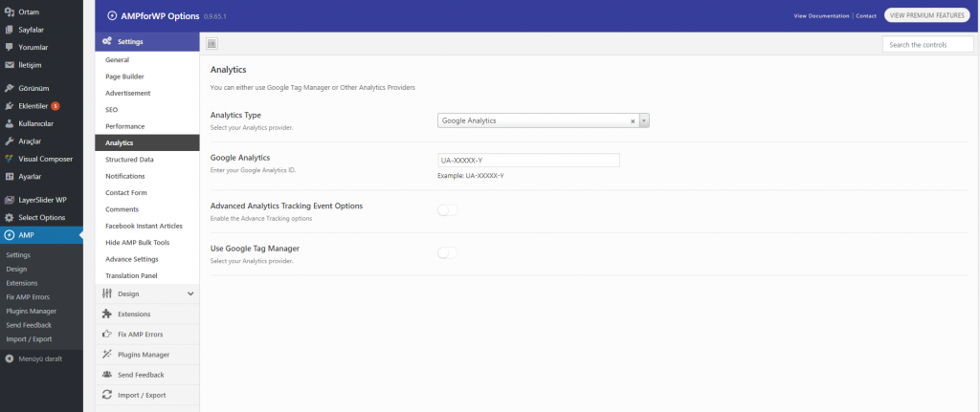
Task: Click the Görünüm paintbrush icon
Action: coord(10,88)
